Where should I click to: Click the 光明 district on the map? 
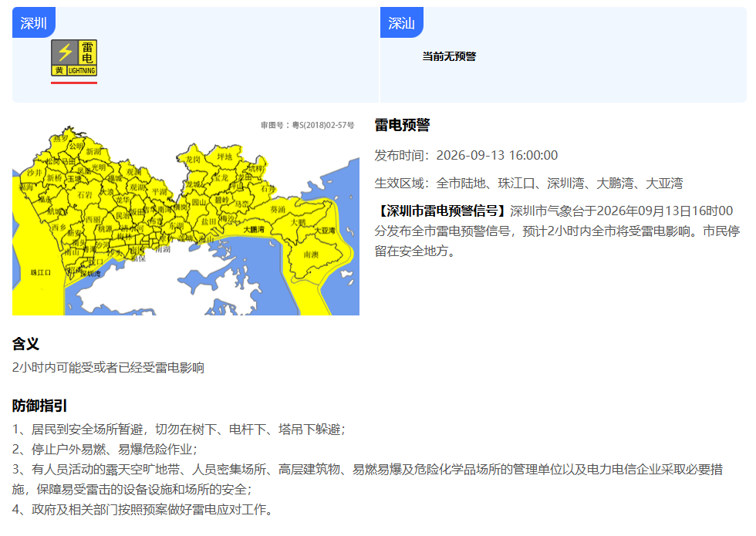[99, 167]
